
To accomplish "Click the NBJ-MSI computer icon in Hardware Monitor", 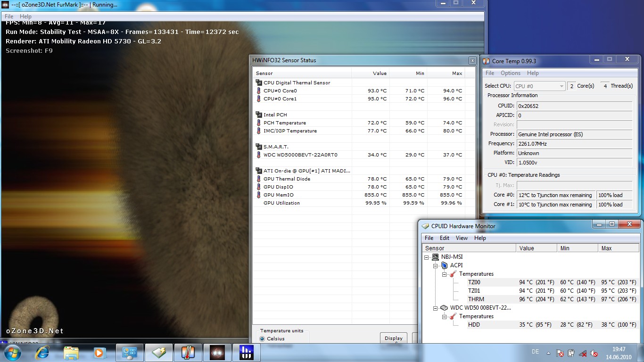I will click(x=435, y=257).
